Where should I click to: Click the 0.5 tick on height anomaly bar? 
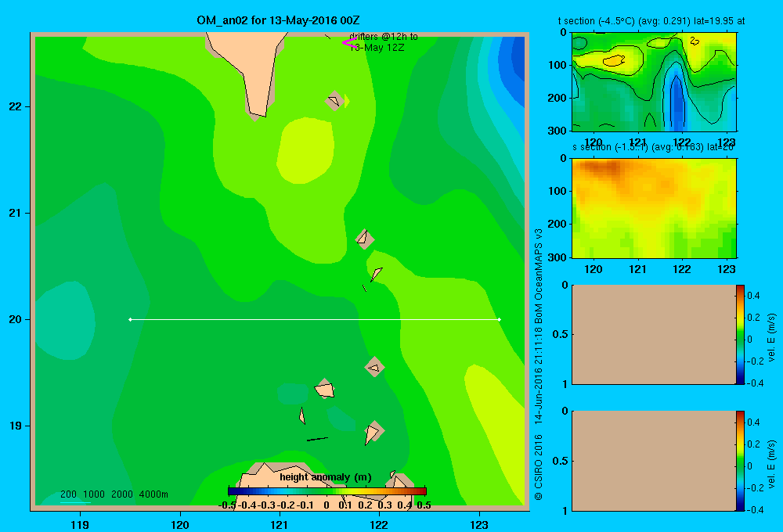(424, 505)
